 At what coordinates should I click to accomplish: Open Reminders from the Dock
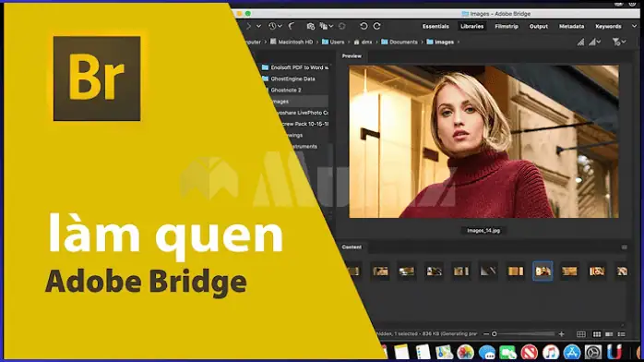(x=423, y=352)
